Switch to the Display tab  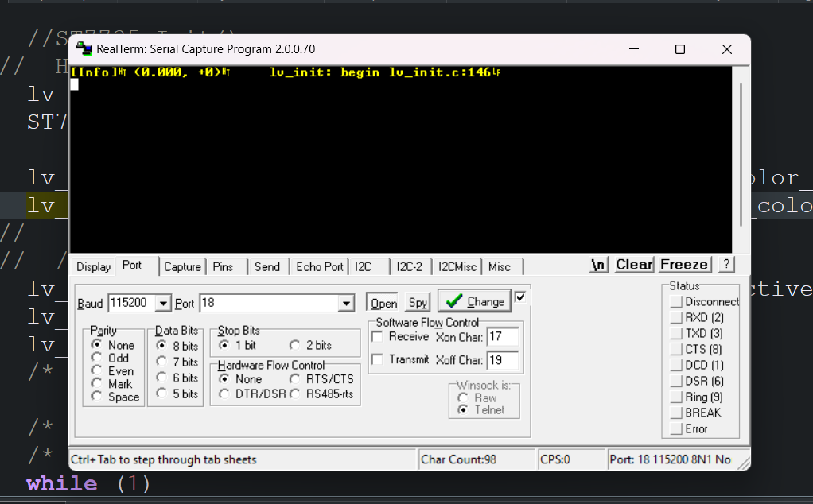[x=93, y=267]
